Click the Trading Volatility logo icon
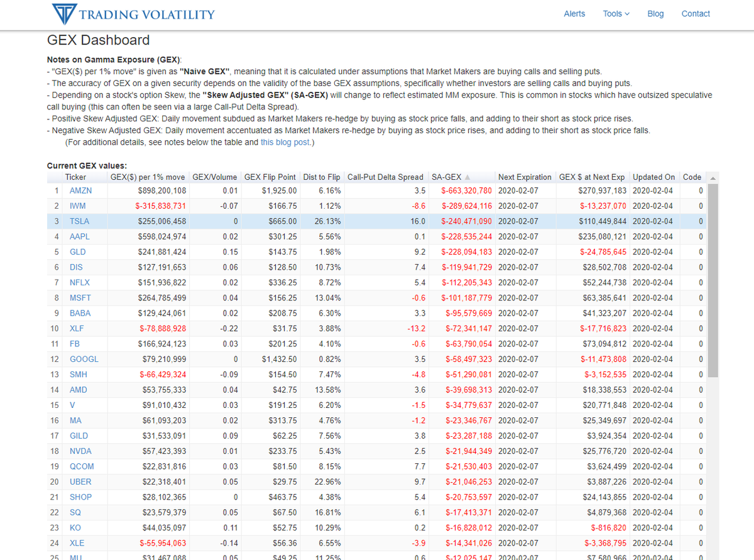Viewport: 754px width, 560px height. (63, 14)
